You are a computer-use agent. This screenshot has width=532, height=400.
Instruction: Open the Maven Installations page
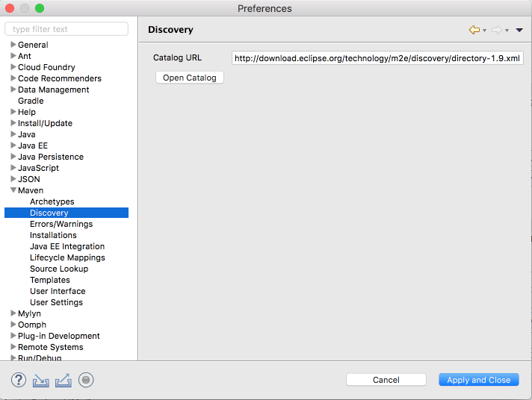[x=53, y=235]
